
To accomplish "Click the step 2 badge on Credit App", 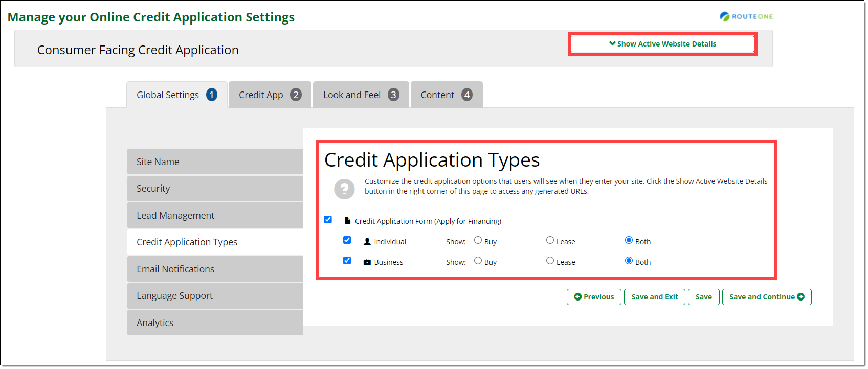I will point(296,95).
